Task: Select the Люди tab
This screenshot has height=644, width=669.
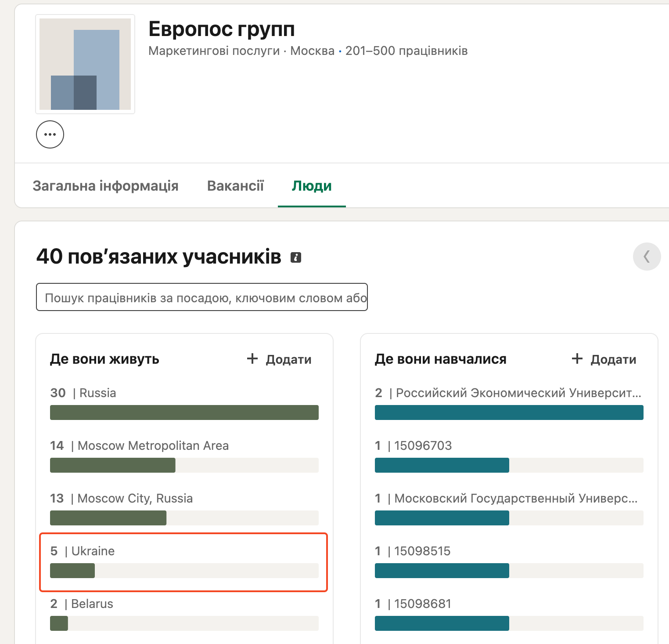Action: click(x=311, y=186)
